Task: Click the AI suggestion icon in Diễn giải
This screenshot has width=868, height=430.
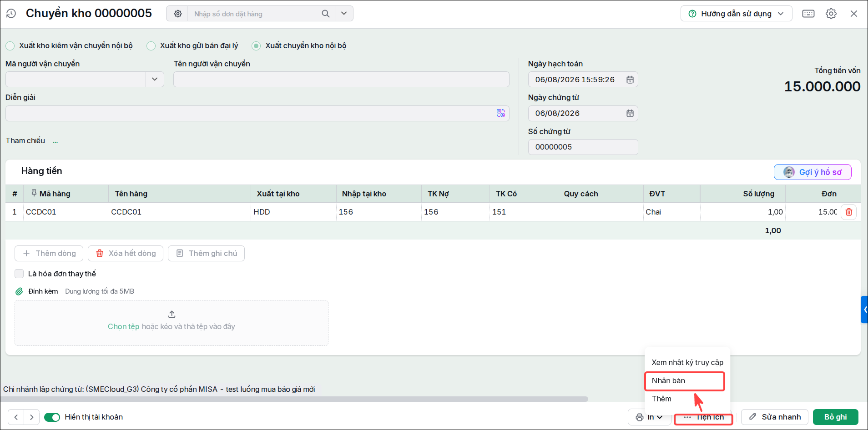Action: click(501, 113)
